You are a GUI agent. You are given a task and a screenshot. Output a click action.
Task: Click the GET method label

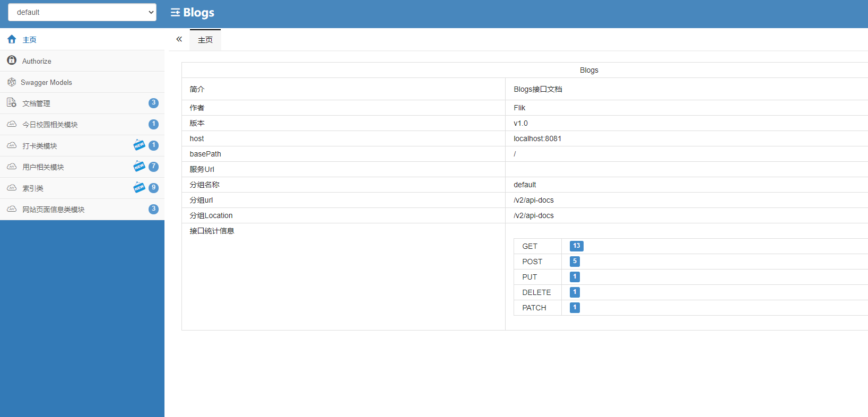coord(530,246)
